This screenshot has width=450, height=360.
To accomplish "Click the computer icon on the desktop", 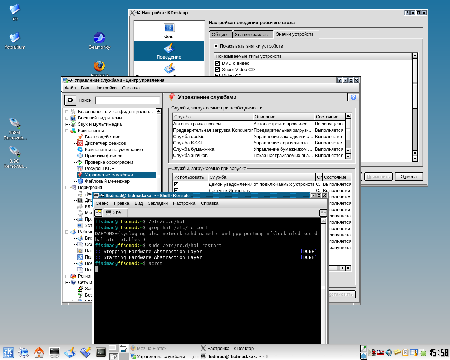I will 15,37.
